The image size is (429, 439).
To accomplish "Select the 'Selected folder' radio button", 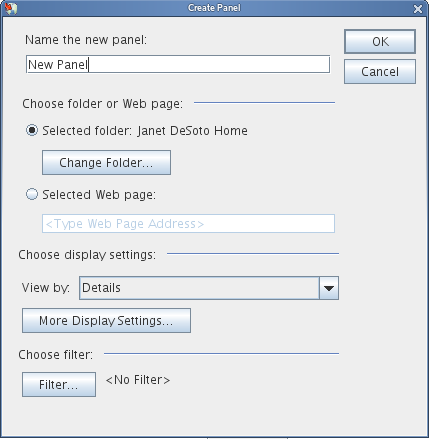I will (x=32, y=130).
